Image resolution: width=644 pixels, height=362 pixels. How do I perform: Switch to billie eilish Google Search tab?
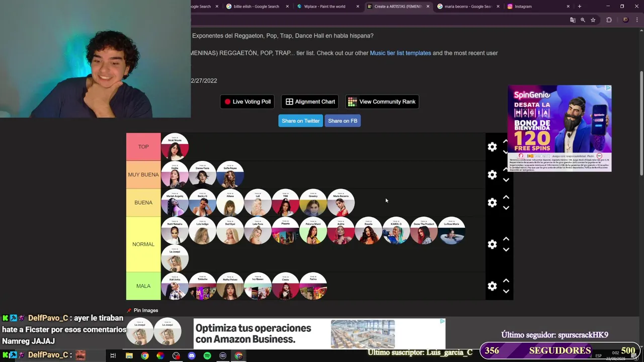coord(256,7)
